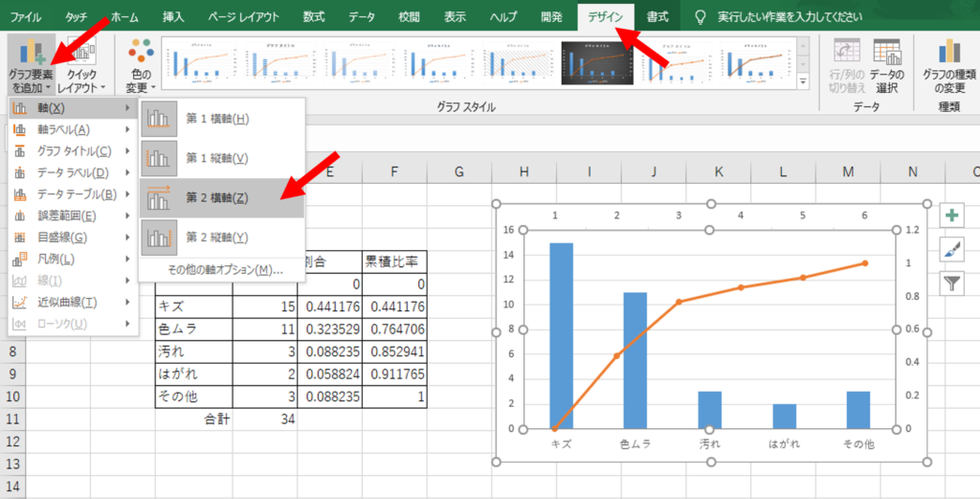Viewport: 980px width, 499px height.
Task: Click the funnel chart filters button
Action: click(953, 283)
